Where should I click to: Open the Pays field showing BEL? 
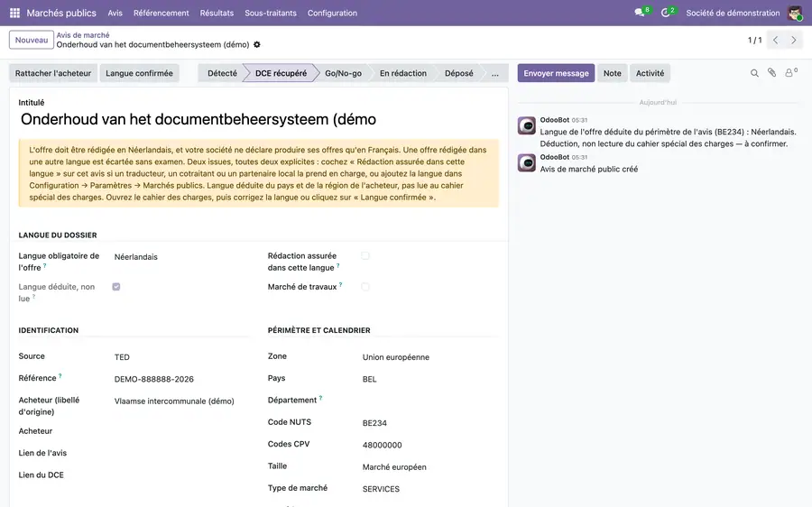click(429, 379)
